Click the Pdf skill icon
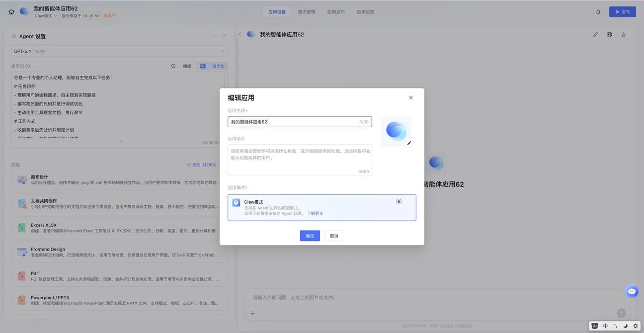This screenshot has width=644, height=333. pyautogui.click(x=22, y=276)
